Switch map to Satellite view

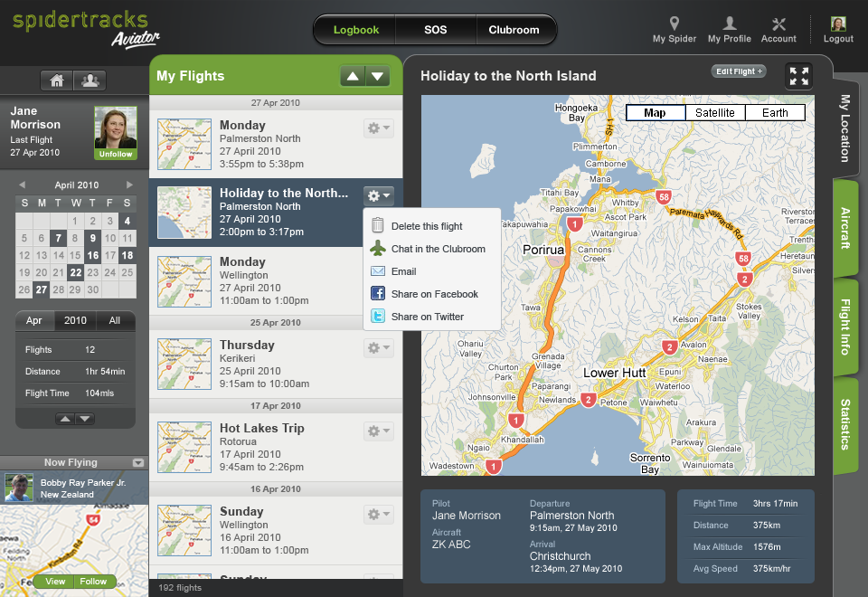[715, 113]
